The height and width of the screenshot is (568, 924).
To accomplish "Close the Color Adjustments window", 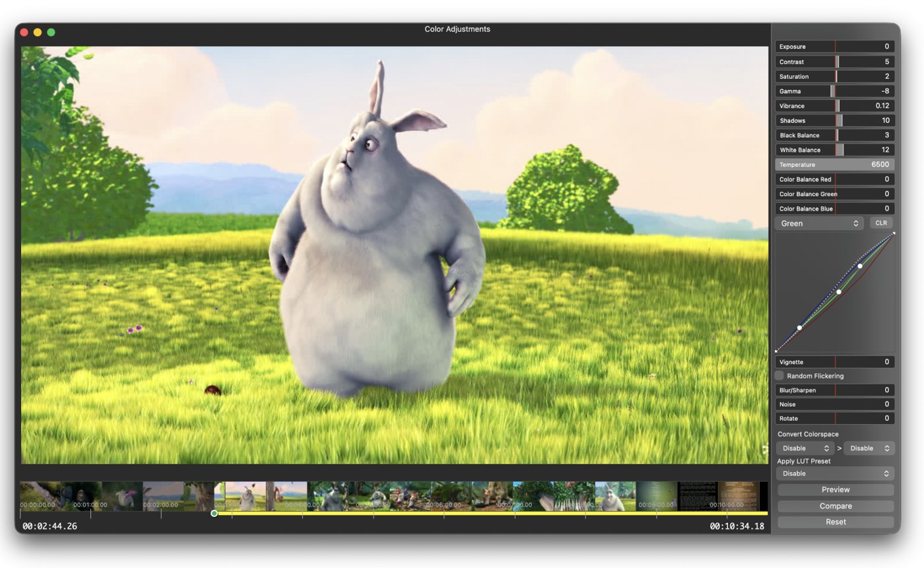I will pos(24,32).
